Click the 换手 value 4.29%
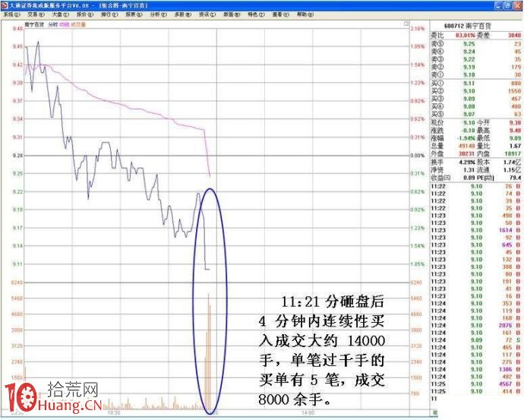The height and width of the screenshot is (420, 524). click(467, 162)
